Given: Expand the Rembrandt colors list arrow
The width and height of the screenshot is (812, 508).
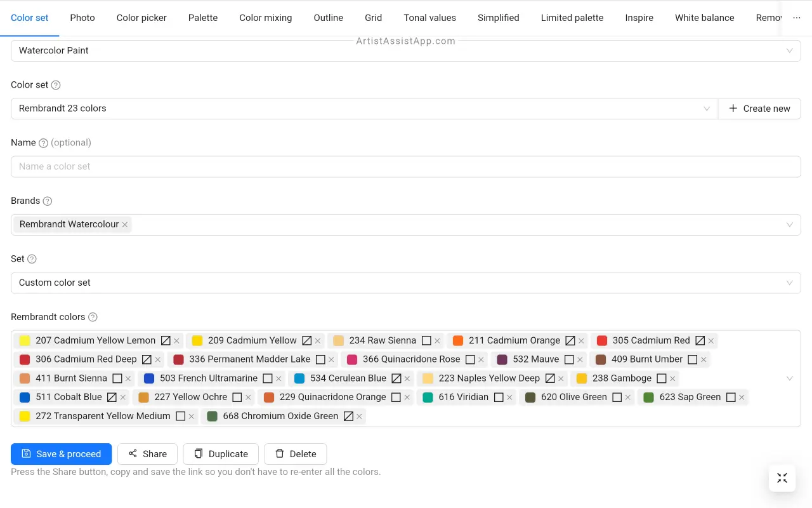Looking at the screenshot, I should [x=790, y=378].
